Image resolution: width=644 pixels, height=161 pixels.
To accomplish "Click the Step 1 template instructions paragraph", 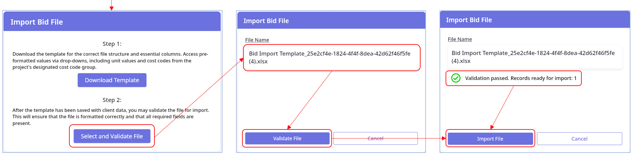I will tap(110, 61).
